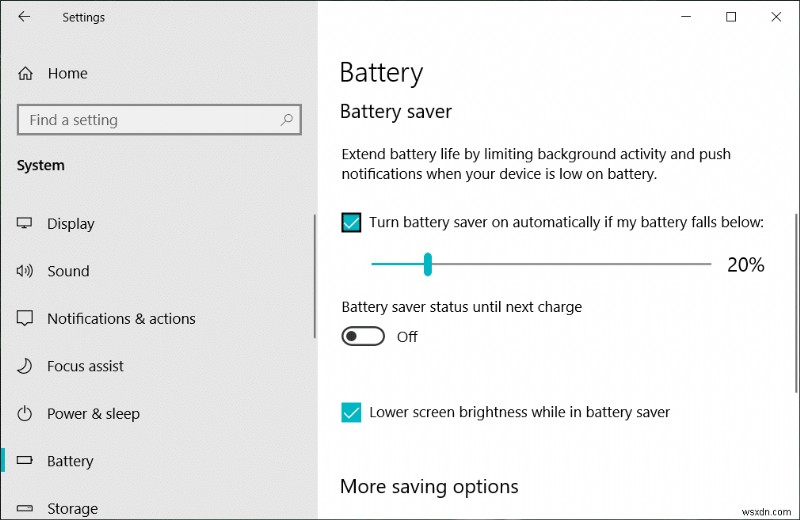This screenshot has width=800, height=520.
Task: Toggle battery saver status until next charge
Action: (x=363, y=337)
